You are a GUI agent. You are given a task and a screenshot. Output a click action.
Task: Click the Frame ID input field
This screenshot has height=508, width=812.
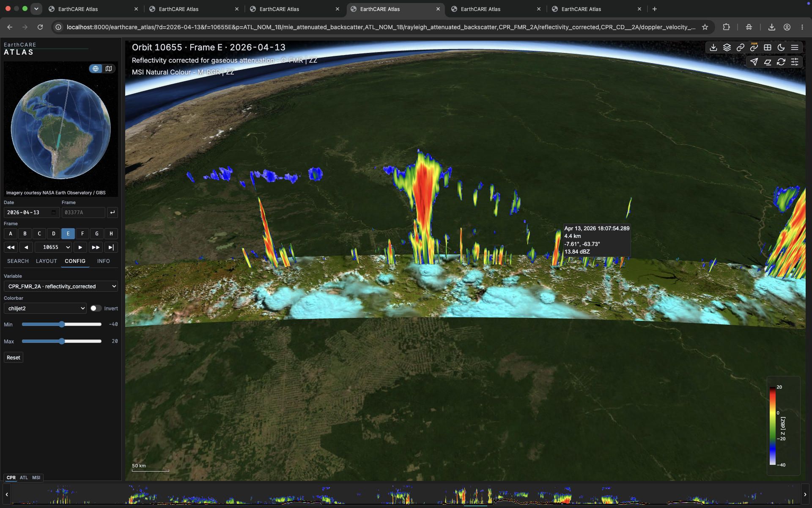coord(83,213)
